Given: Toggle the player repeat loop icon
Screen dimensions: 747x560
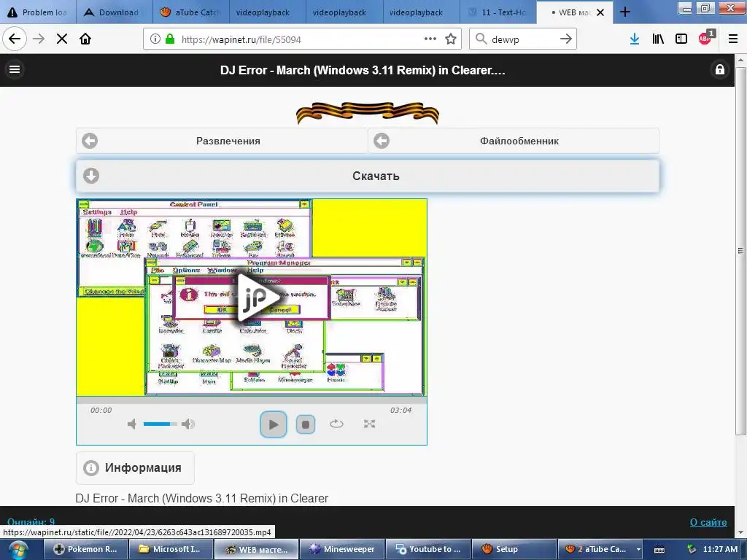Looking at the screenshot, I should [x=336, y=424].
